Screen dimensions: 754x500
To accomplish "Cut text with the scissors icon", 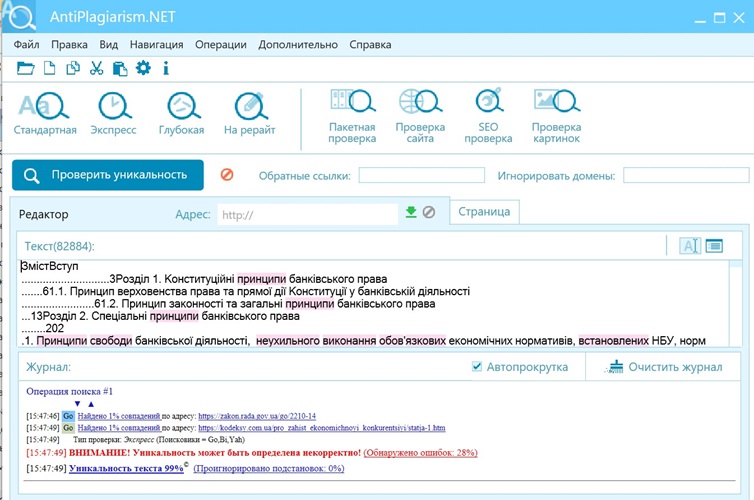I will [97, 68].
